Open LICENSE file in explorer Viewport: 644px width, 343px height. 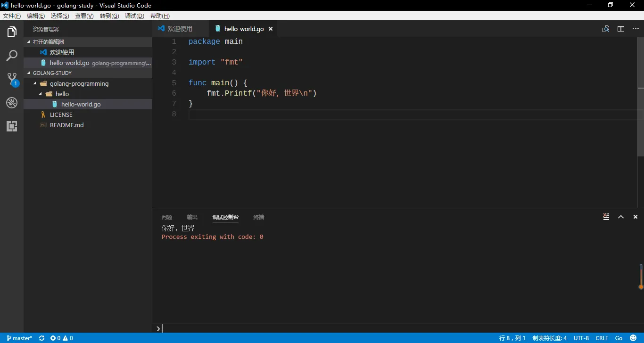[x=88, y=114]
